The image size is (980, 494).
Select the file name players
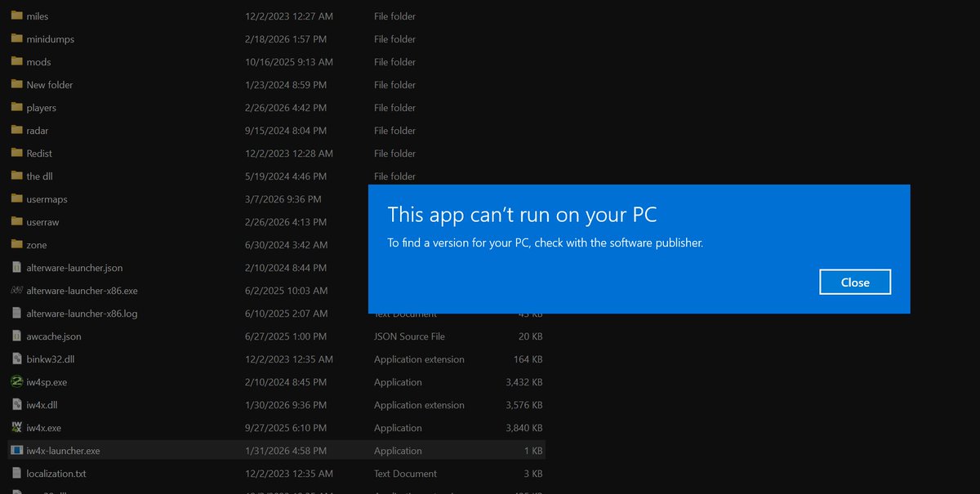pos(41,108)
